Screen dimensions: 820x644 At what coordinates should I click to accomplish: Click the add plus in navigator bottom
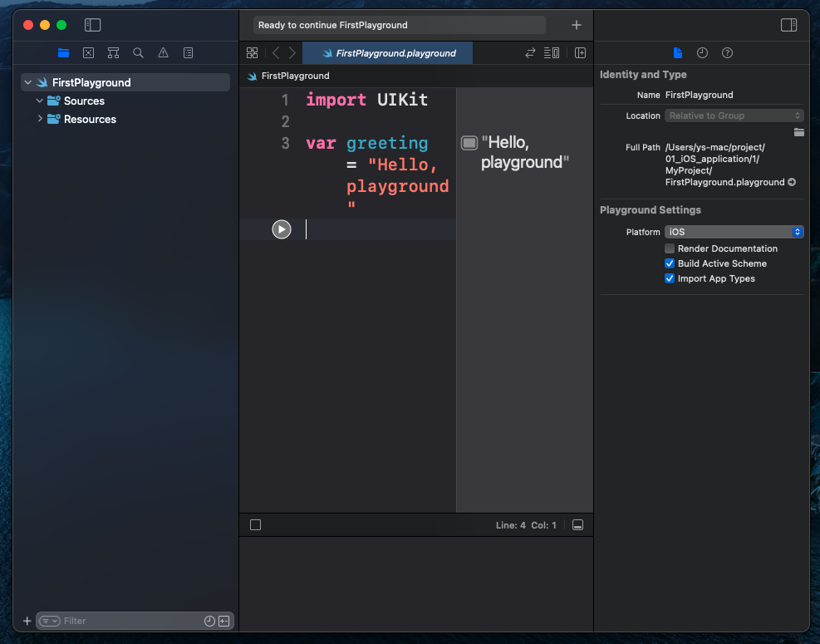click(x=27, y=621)
